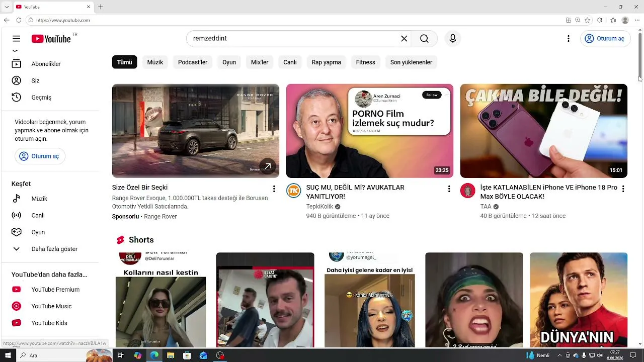Click the sidebar Oturum aç button

click(40, 156)
